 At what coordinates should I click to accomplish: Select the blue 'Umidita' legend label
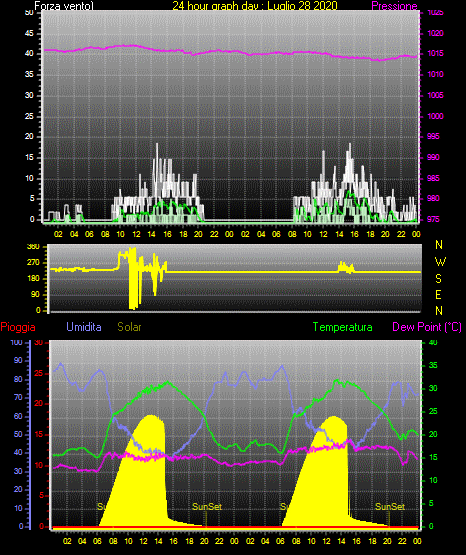pos(84,327)
